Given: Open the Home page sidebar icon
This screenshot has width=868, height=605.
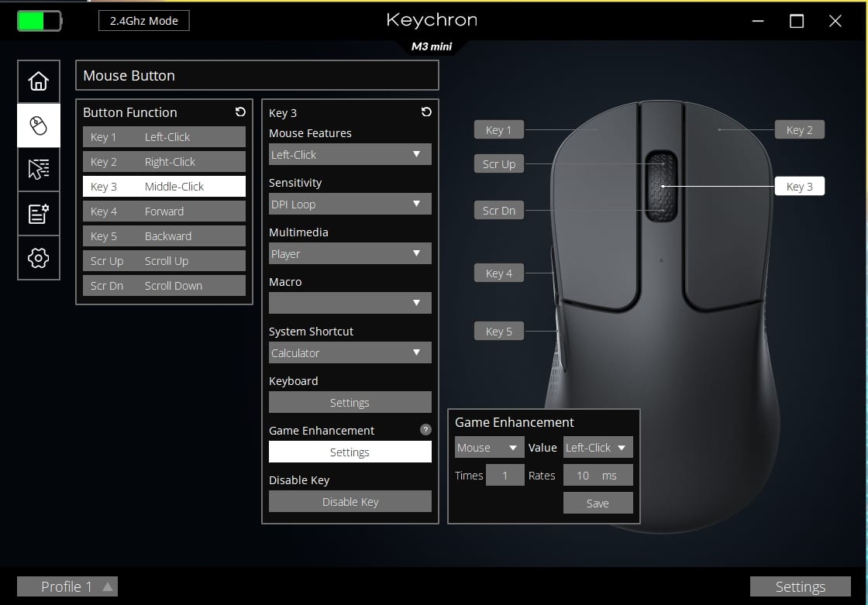Looking at the screenshot, I should (x=39, y=81).
